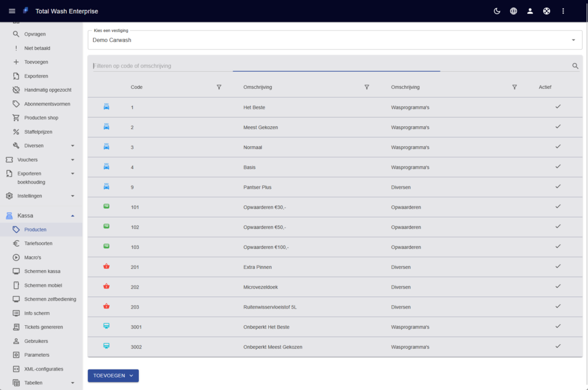Screen dimensions: 588x390
Task: Click car wash icon for Het Beste
Action: coord(106,107)
